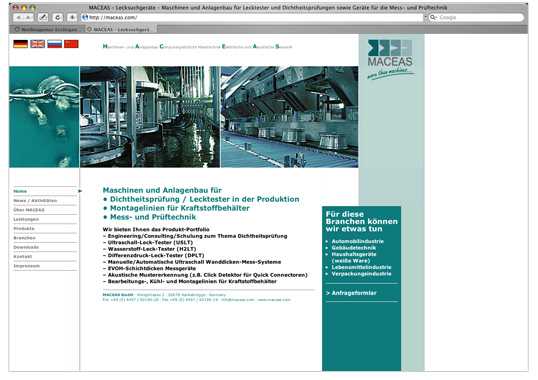The height and width of the screenshot is (380, 538).
Task: Open the News / Aktivitäten menu item
Action: pos(35,201)
